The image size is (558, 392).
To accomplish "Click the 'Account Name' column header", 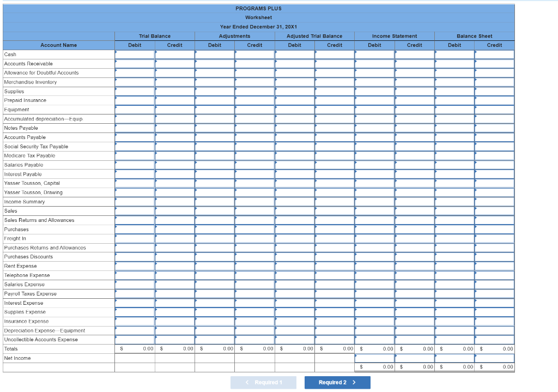I will pyautogui.click(x=59, y=45).
